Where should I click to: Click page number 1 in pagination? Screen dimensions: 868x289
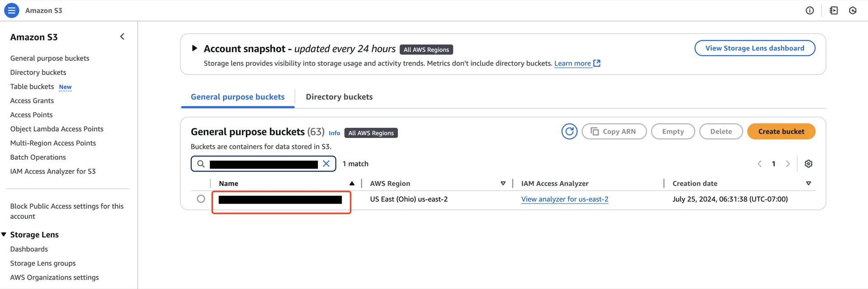point(774,164)
